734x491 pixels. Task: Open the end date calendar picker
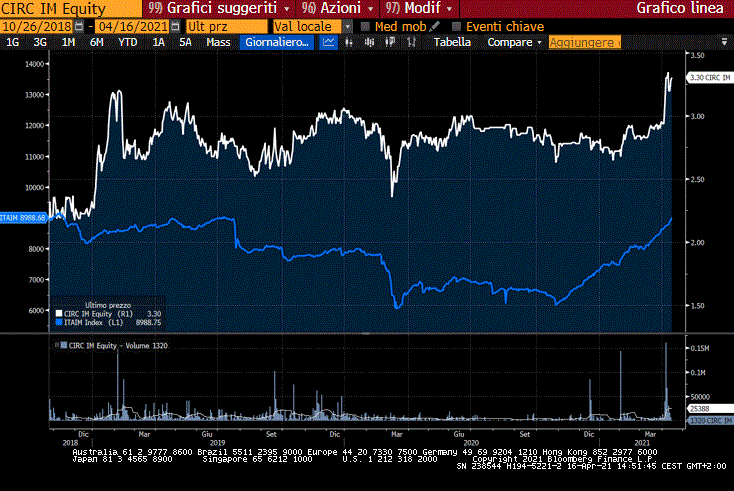(x=175, y=27)
